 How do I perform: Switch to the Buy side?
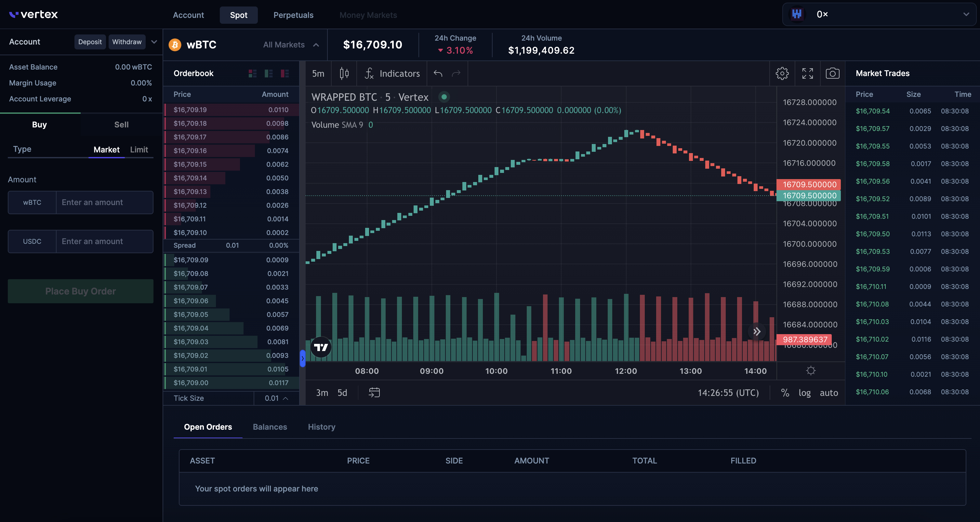tap(40, 125)
